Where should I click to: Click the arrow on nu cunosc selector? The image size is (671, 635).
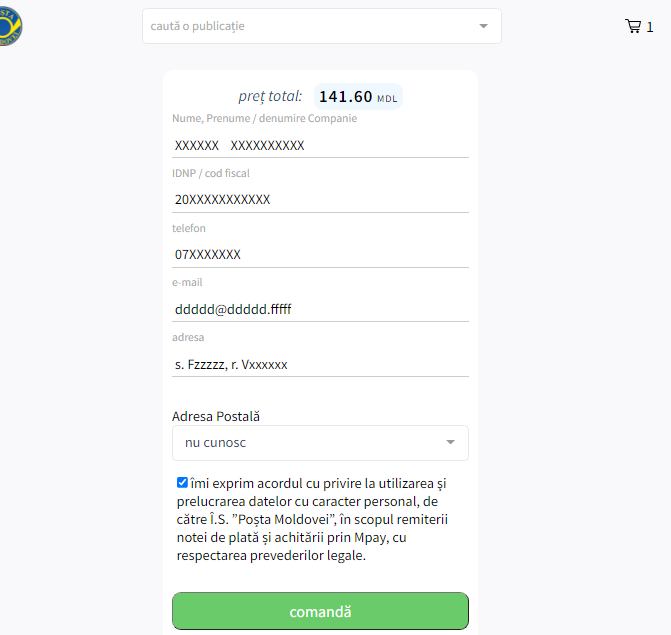point(451,442)
